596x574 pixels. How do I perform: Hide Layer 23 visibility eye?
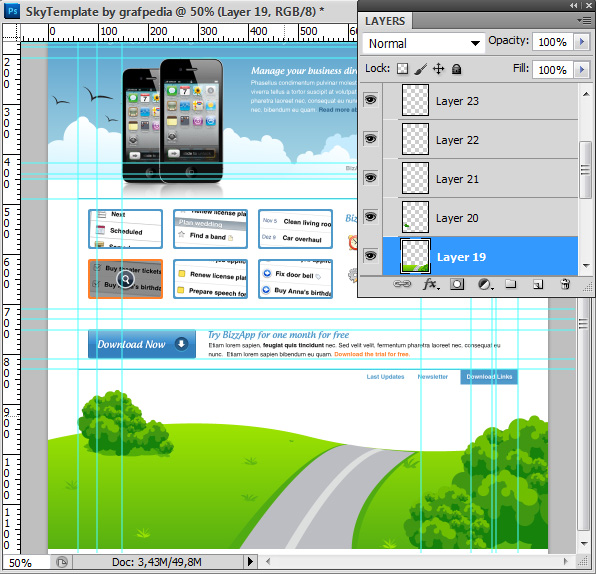pyautogui.click(x=371, y=100)
